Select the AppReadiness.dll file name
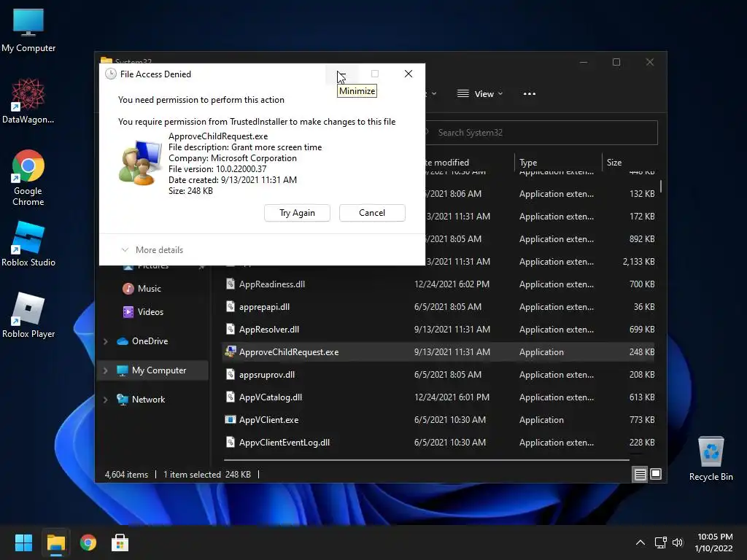This screenshot has width=747, height=560. pyautogui.click(x=272, y=284)
